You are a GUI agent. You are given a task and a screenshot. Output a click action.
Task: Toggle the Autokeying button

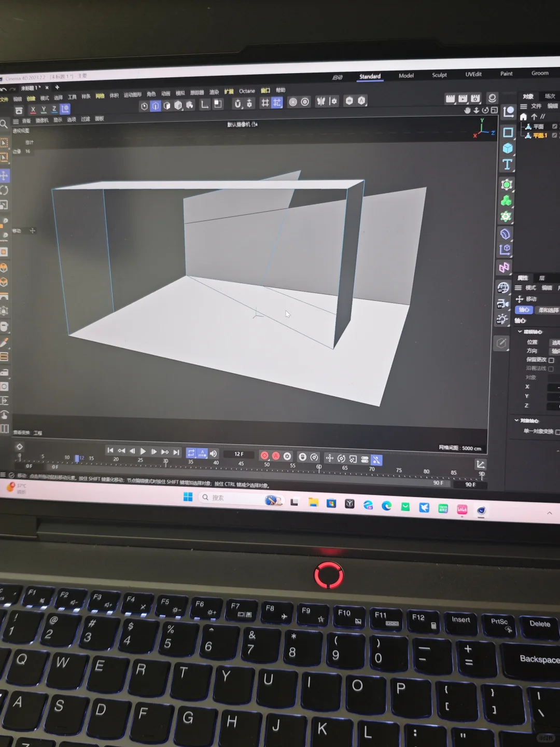point(276,456)
